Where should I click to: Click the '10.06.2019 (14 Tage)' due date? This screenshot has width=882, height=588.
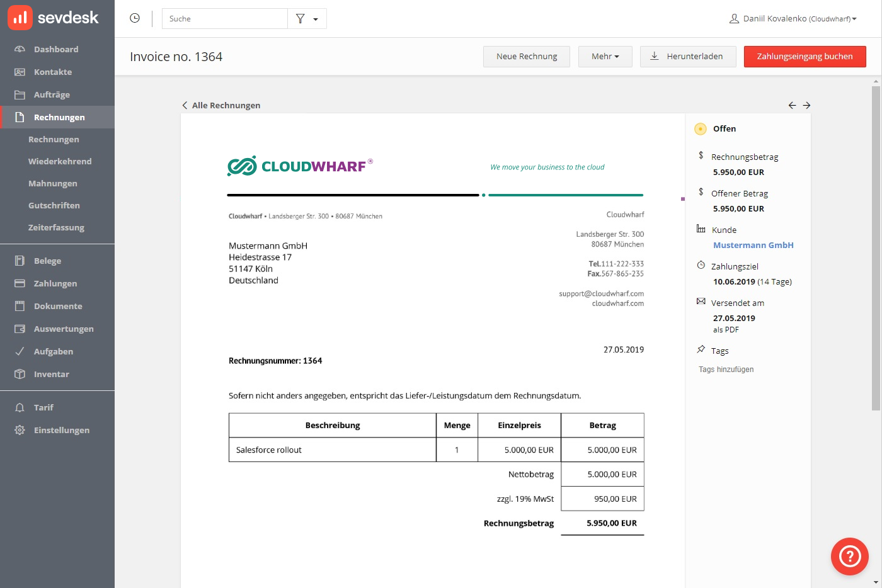pyautogui.click(x=752, y=282)
